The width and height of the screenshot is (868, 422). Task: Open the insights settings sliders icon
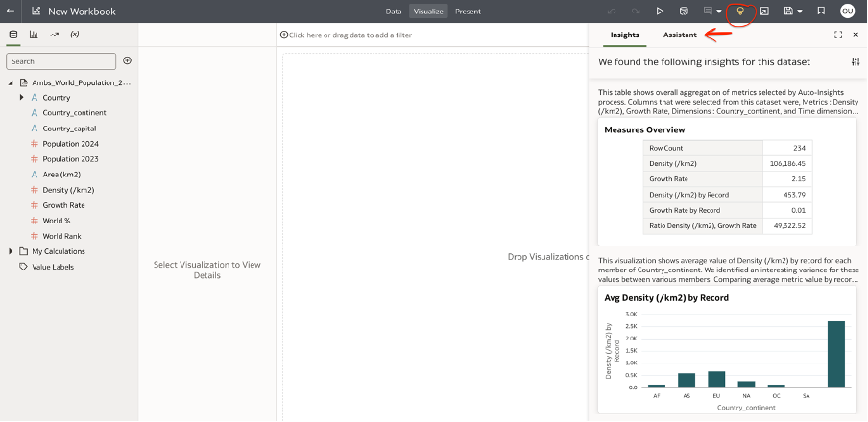(x=856, y=62)
